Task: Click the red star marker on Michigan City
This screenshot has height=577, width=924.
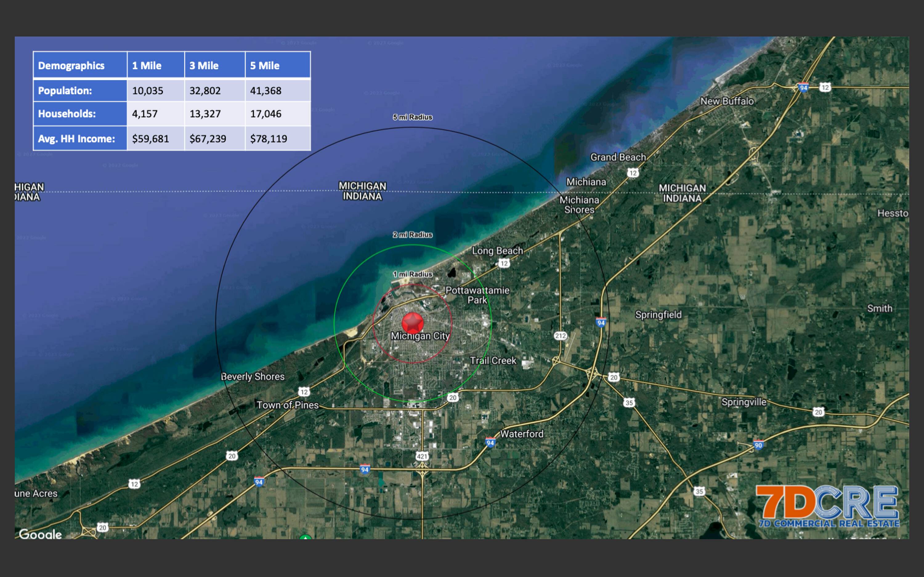Action: [412, 323]
